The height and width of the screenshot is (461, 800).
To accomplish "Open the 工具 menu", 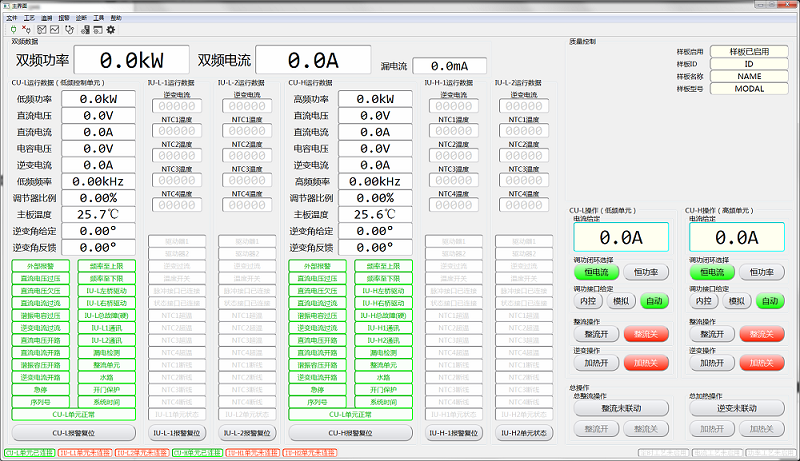I will point(98,18).
